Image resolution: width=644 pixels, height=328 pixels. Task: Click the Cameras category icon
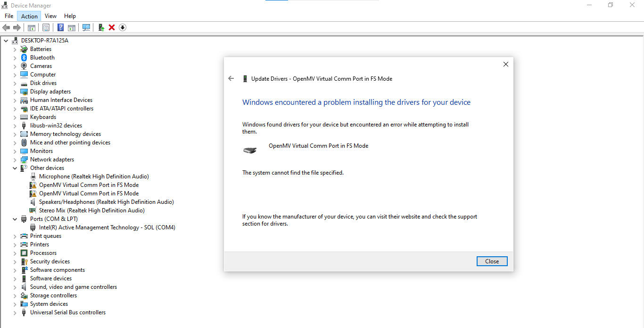click(x=24, y=66)
